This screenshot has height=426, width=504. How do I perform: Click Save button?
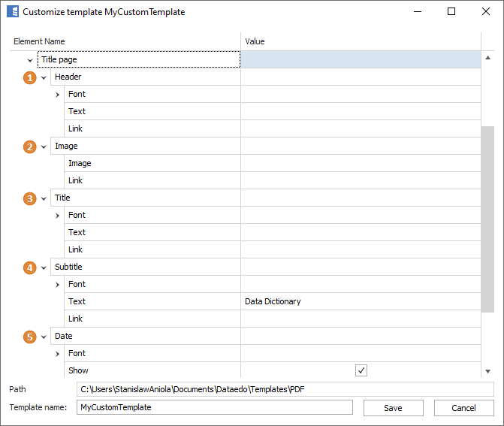point(393,408)
